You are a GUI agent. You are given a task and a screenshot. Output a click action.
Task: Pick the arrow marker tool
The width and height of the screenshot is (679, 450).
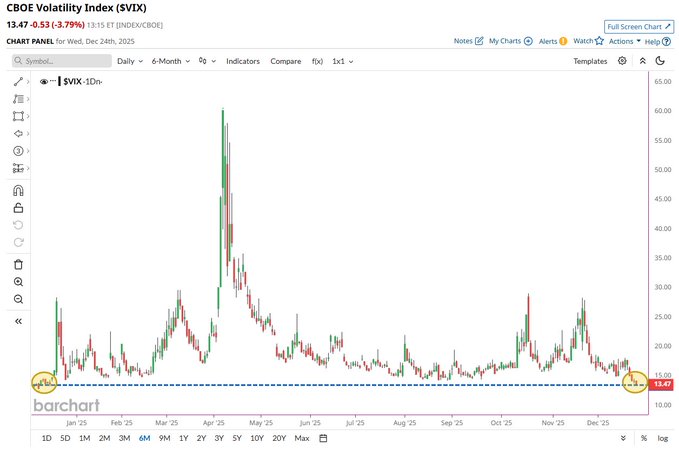18,133
